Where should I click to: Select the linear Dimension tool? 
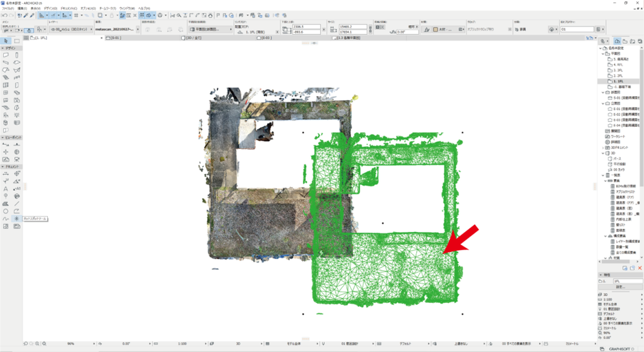[6, 173]
